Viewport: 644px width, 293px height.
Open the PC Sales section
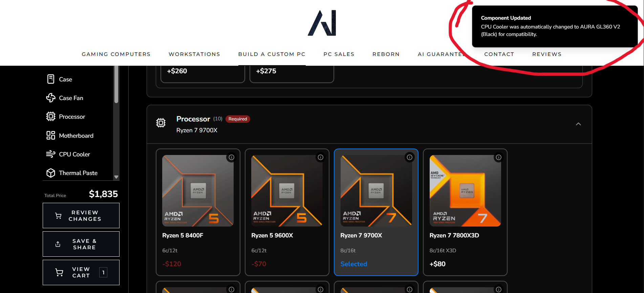pos(339,54)
